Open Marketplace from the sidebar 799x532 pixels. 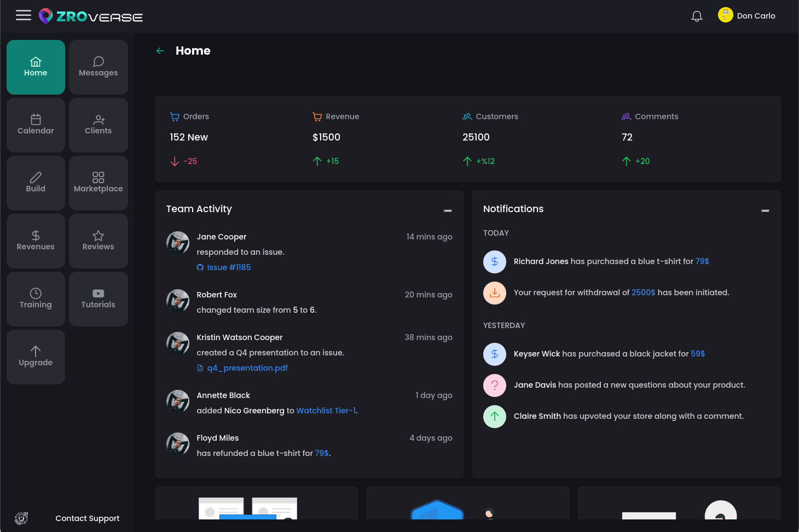pyautogui.click(x=99, y=183)
